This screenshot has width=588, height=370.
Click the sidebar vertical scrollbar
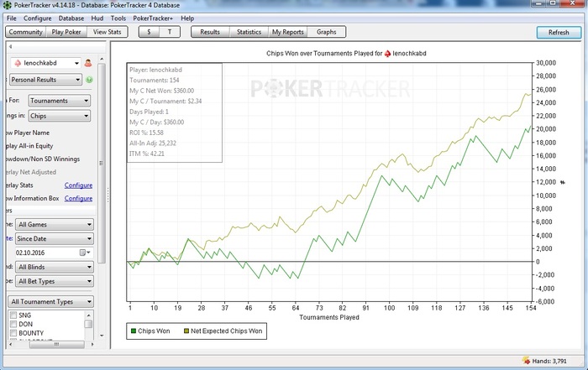(102, 164)
